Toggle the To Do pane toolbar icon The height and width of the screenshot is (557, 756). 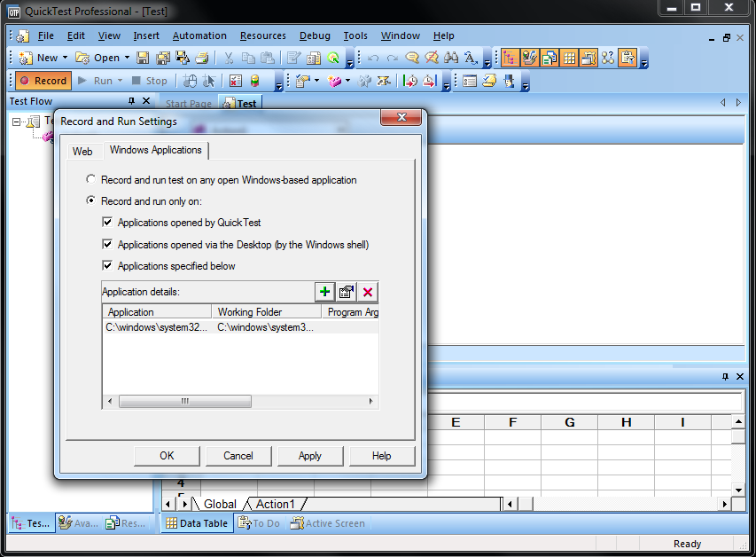click(x=627, y=58)
